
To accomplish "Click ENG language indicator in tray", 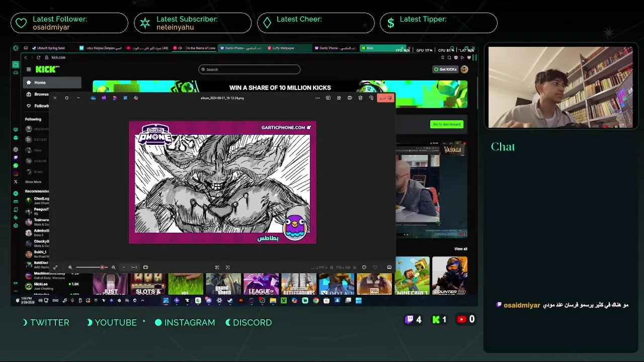I will (55, 301).
